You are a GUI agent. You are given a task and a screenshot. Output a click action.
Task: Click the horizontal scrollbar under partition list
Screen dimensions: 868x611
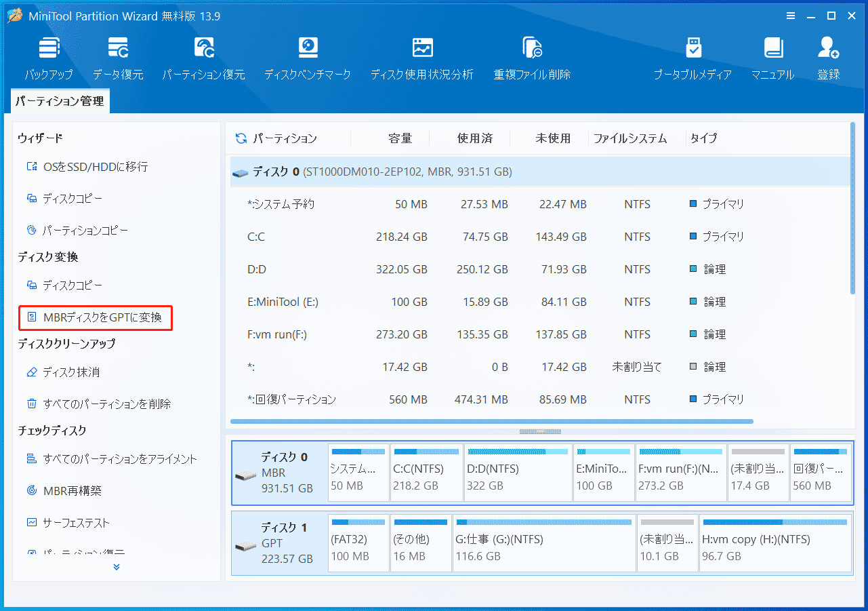(492, 421)
